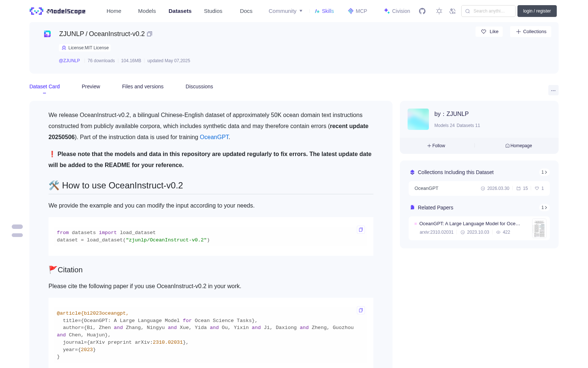Copy the load_dataset code snippet

click(x=361, y=230)
